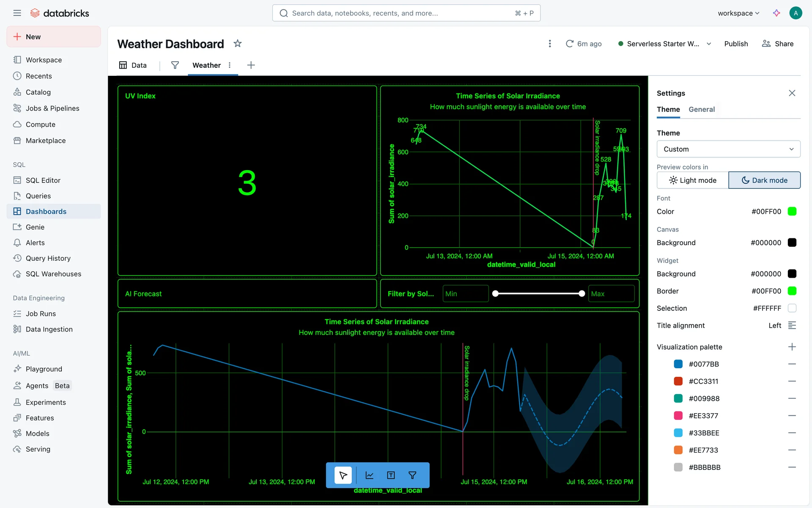This screenshot has height=508, width=812.
Task: Click the Publish button
Action: point(736,44)
